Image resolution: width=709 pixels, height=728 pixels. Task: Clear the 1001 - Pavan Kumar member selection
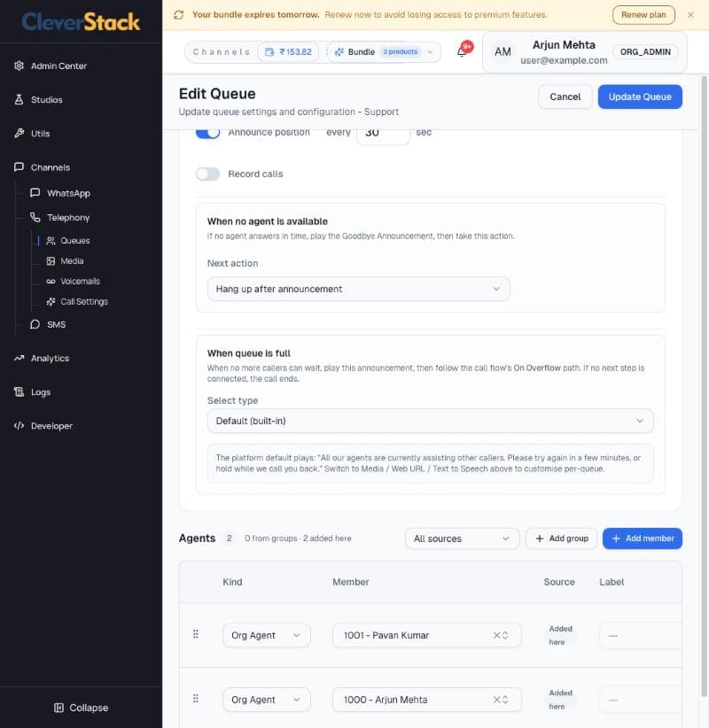tap(496, 635)
